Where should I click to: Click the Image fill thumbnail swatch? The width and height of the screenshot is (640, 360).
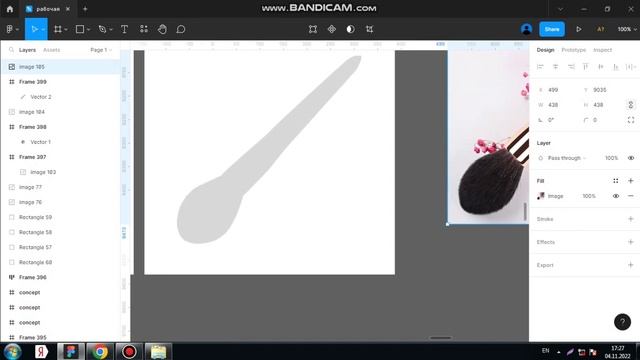541,196
